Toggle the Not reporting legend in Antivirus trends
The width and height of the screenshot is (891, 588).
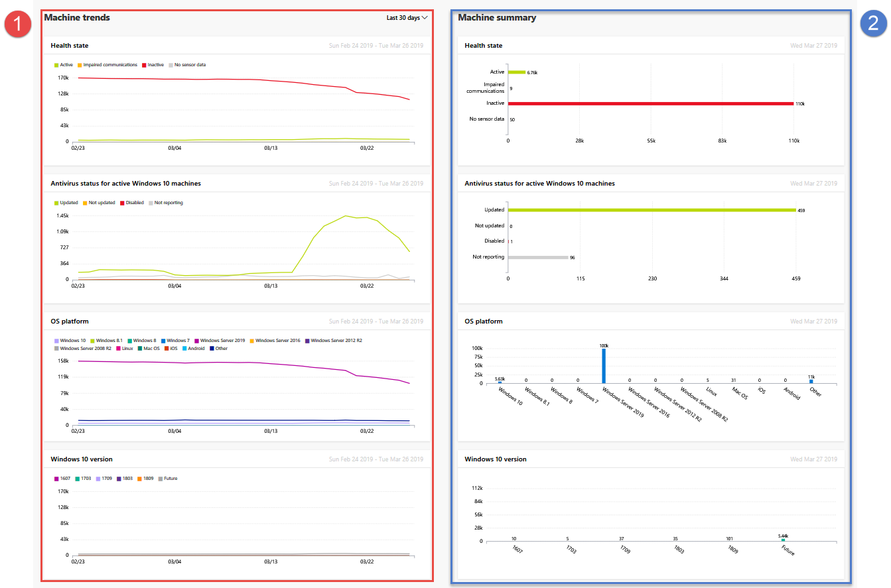coord(166,203)
